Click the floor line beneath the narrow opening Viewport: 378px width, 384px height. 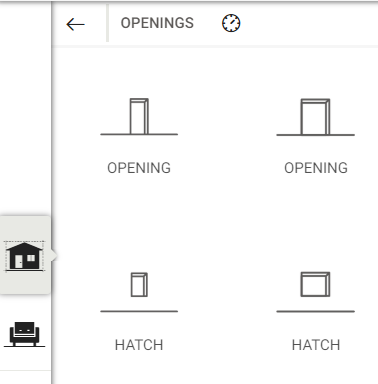[139, 134]
